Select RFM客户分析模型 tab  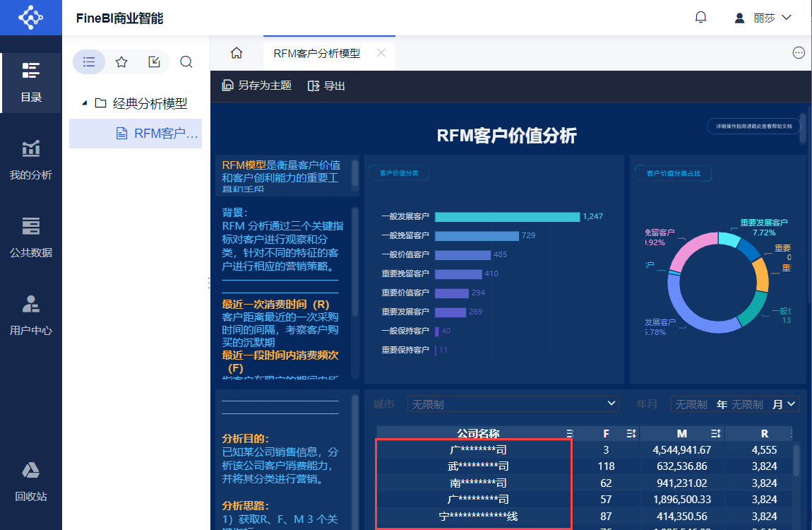click(x=317, y=54)
